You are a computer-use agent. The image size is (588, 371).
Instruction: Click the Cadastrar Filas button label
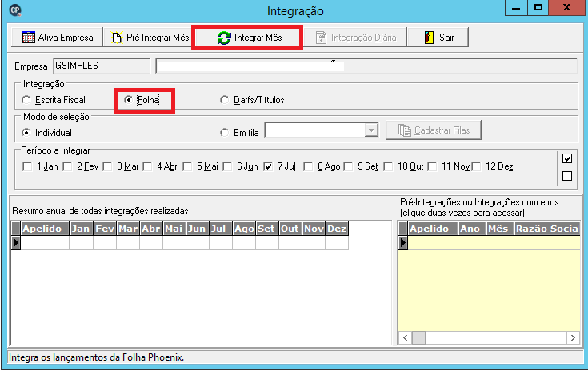tap(442, 130)
